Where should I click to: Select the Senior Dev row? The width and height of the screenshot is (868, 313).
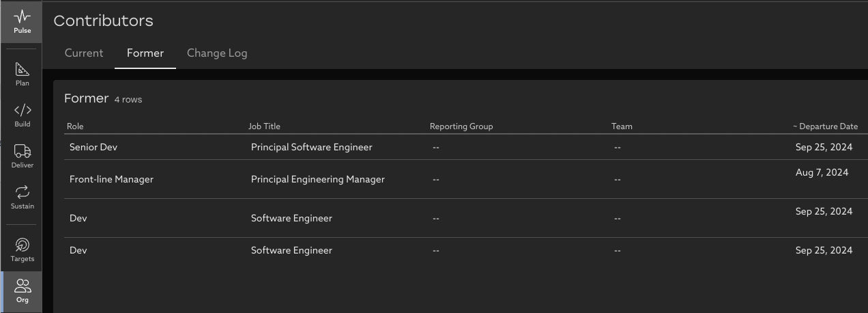[x=93, y=147]
